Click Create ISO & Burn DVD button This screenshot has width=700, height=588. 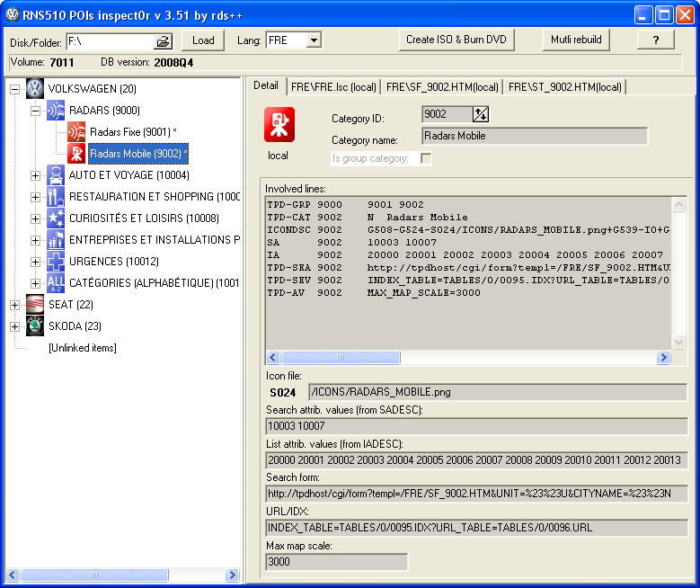pos(456,40)
